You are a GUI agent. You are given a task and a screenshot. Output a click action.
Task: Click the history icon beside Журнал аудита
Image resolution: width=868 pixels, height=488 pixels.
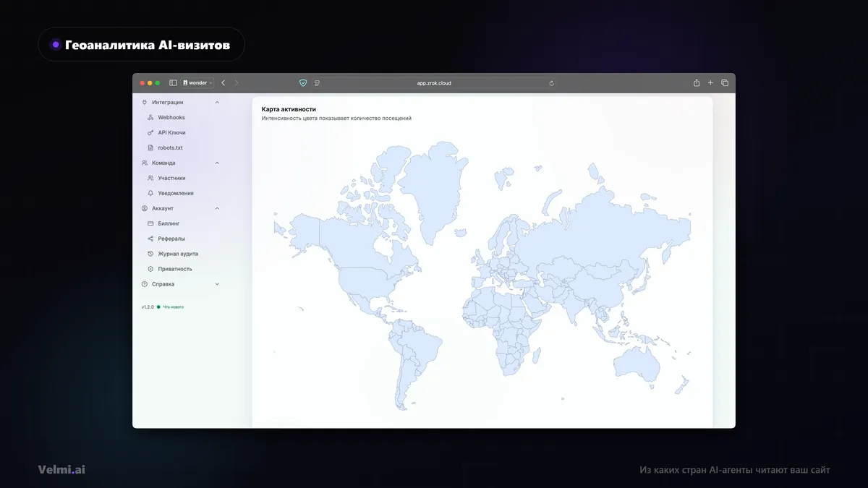pos(150,254)
